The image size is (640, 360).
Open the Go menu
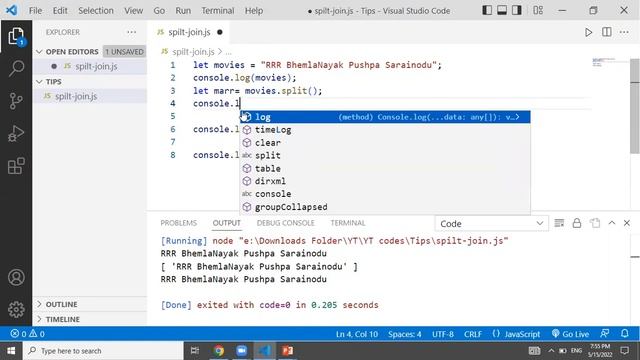point(159,11)
